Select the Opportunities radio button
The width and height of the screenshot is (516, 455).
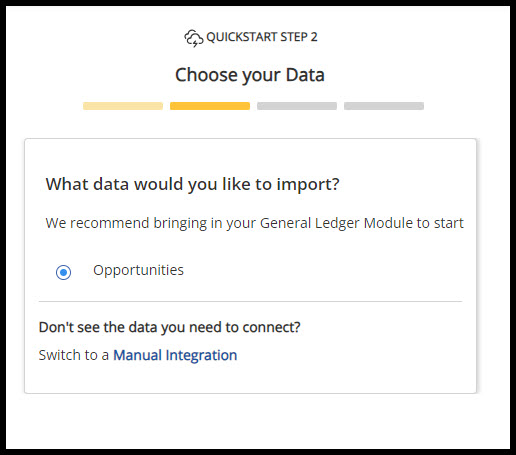63,272
